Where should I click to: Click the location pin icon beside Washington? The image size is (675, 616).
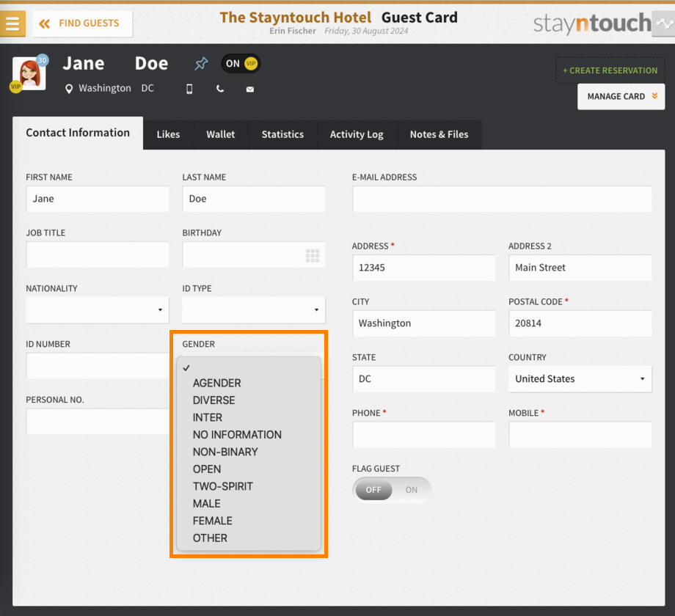point(68,89)
